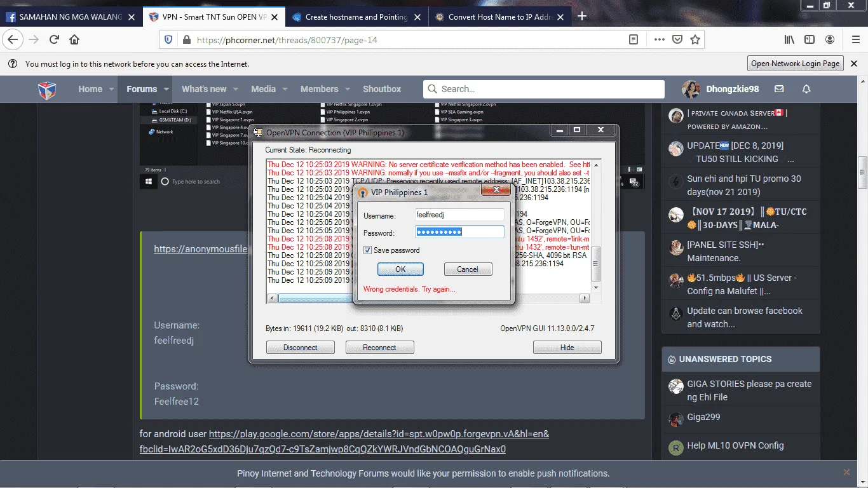Open the Firefox hamburger menu
Screen dimensions: 868x488
[x=856, y=39]
